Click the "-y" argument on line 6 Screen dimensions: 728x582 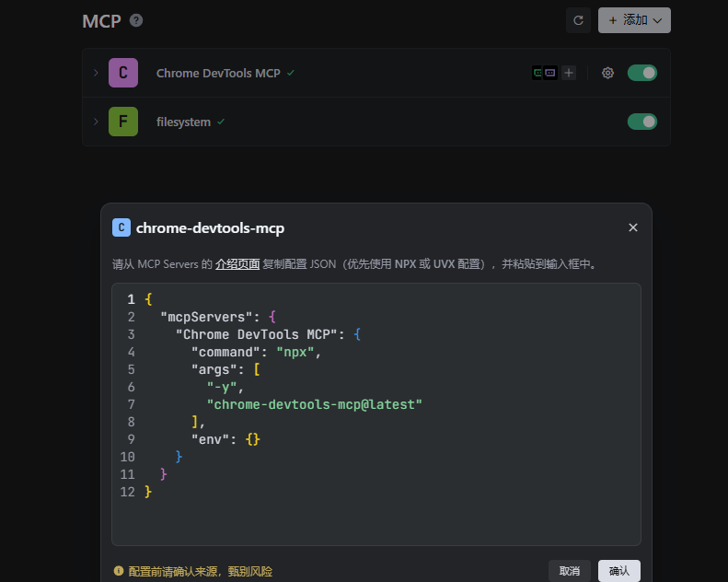[222, 388]
